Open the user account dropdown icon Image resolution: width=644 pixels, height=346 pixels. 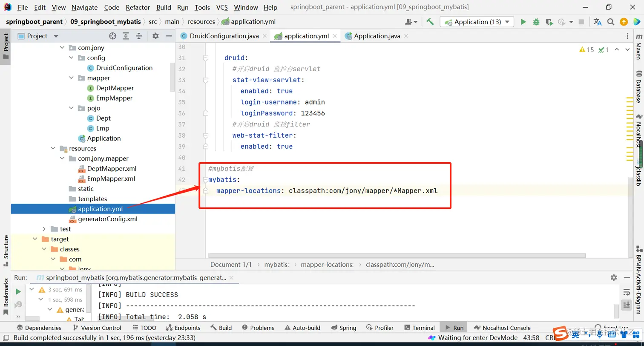point(411,22)
